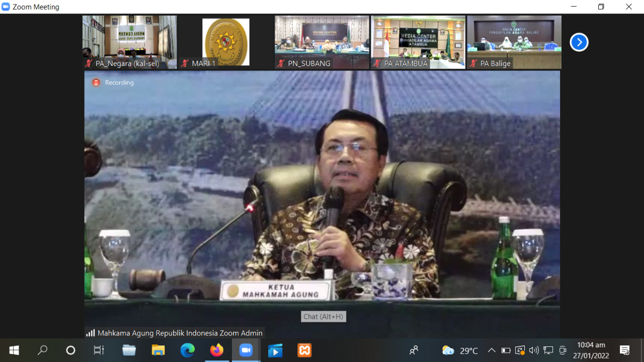Click the 'PA ATAMBUA' name label
The width and height of the screenshot is (644, 362).
click(x=406, y=63)
